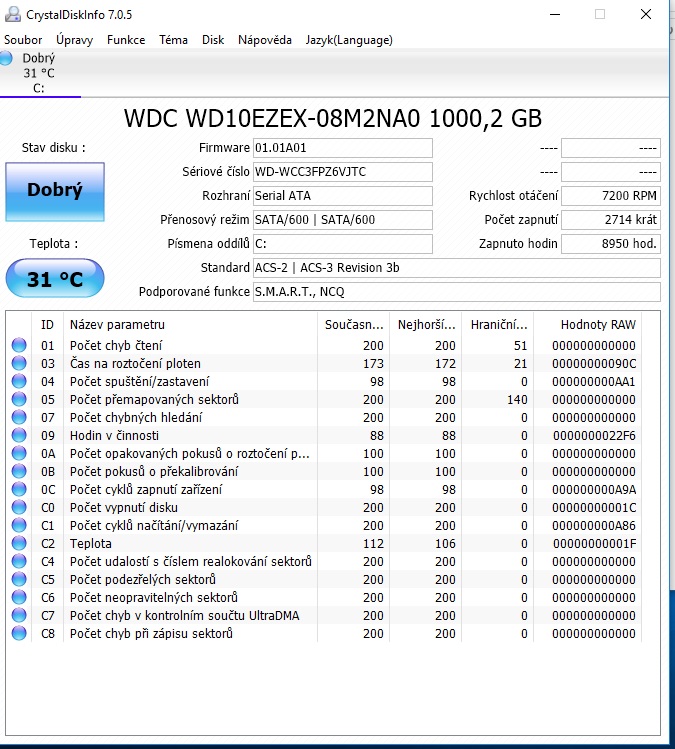The height and width of the screenshot is (749, 675).
Task: Open the Nápověda menu
Action: 265,40
